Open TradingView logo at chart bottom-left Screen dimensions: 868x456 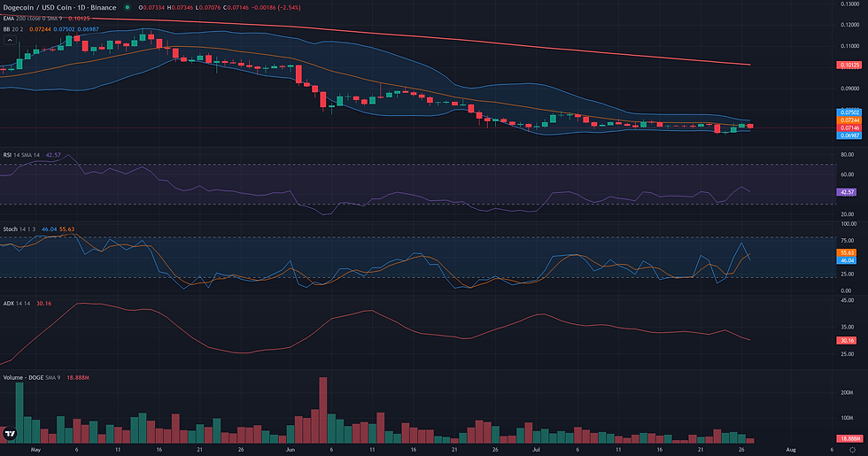tap(10, 433)
